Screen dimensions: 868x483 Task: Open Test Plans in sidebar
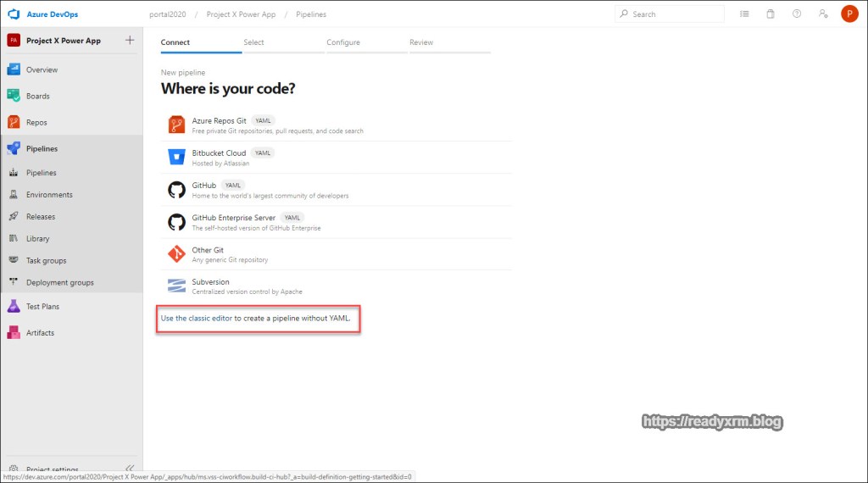(x=42, y=307)
